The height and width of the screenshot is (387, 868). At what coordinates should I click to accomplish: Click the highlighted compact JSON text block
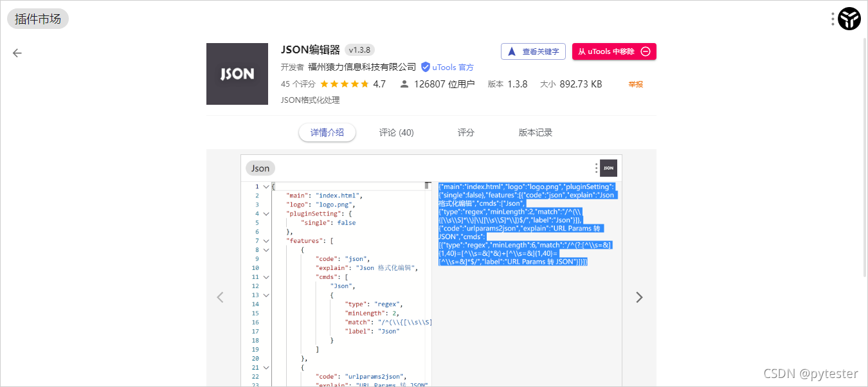527,224
